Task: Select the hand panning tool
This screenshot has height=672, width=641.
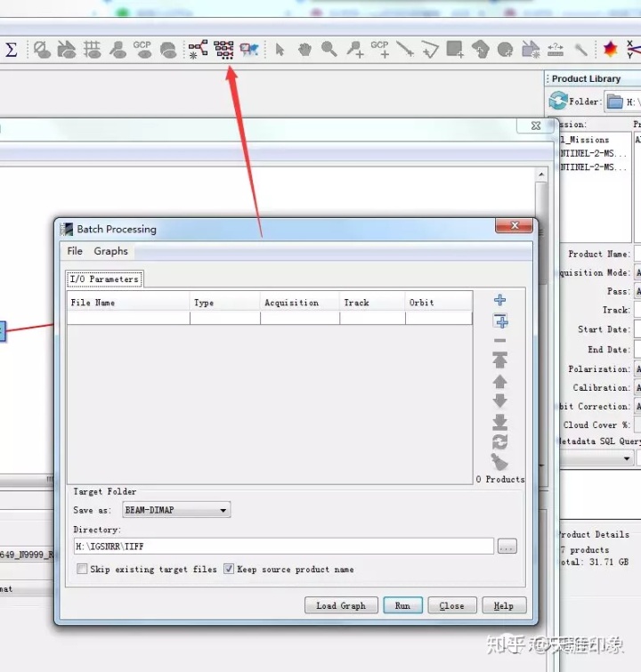Action: 304,50
